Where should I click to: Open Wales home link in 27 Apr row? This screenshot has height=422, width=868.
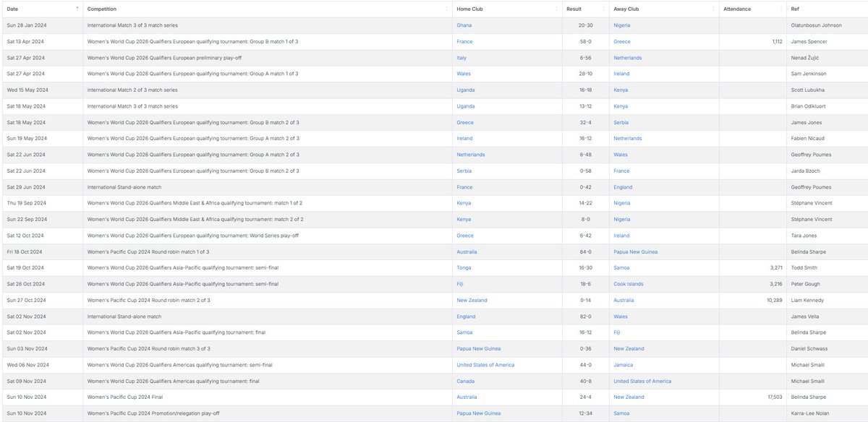pos(464,74)
